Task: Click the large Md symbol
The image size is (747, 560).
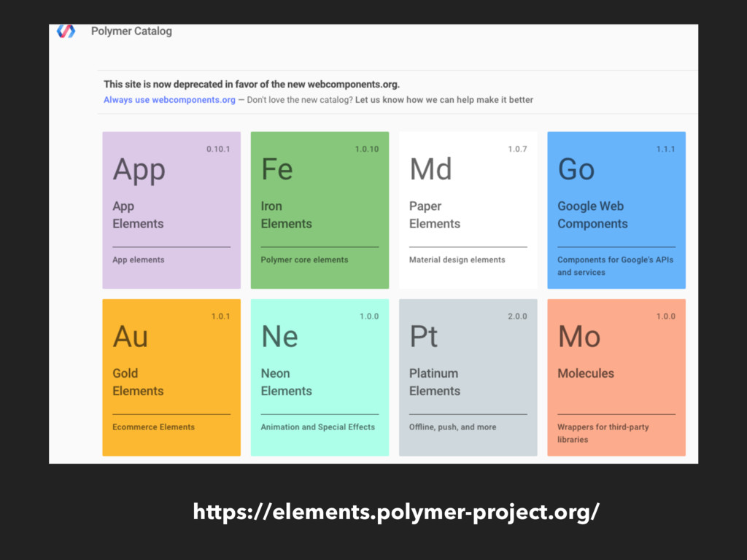Action: coord(430,169)
